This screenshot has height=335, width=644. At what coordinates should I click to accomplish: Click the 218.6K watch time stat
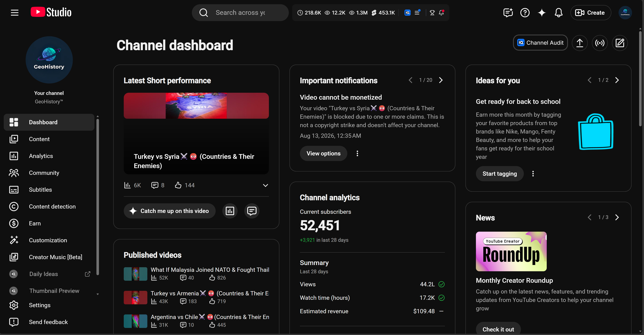(309, 13)
